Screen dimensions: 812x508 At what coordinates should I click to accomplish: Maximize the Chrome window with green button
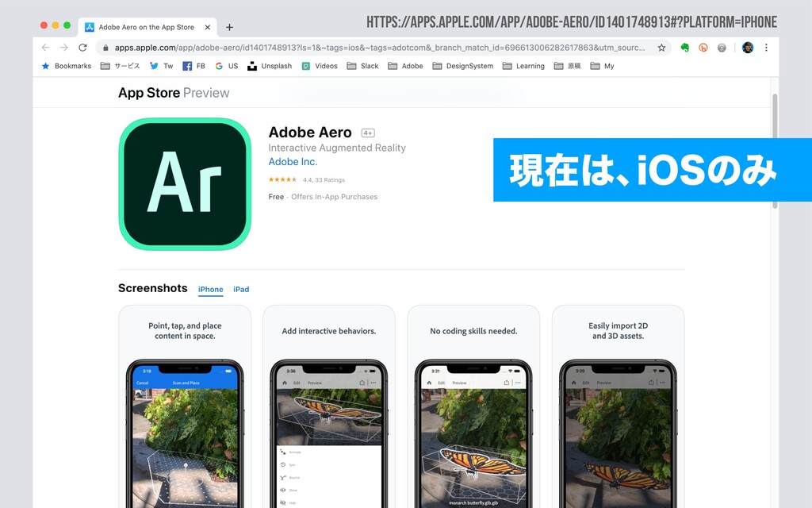coord(67,25)
